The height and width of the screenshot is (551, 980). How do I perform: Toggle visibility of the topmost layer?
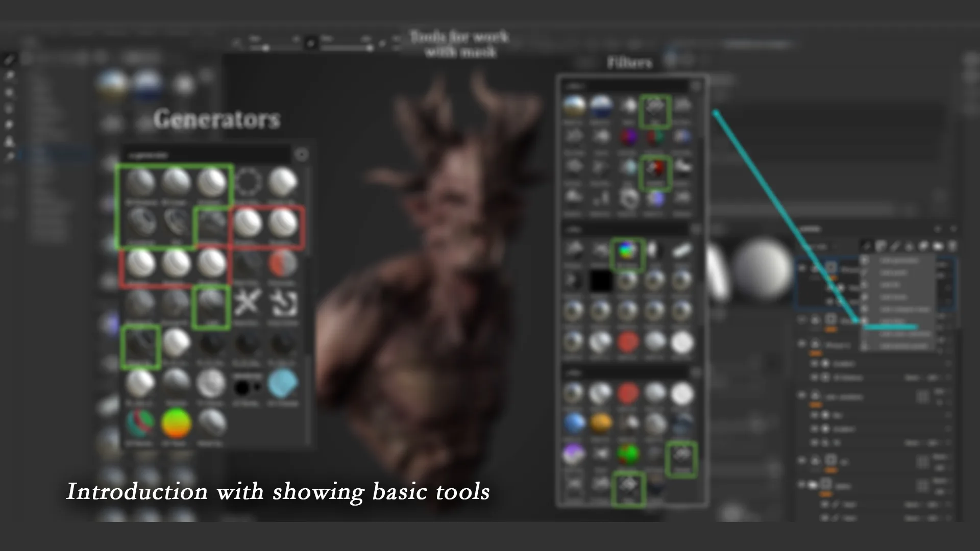(x=802, y=267)
